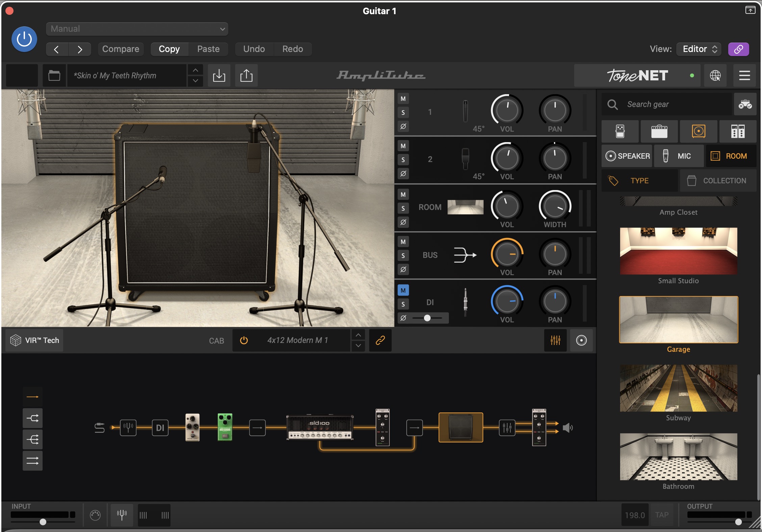Toggle the cab link chain icon

click(x=380, y=340)
